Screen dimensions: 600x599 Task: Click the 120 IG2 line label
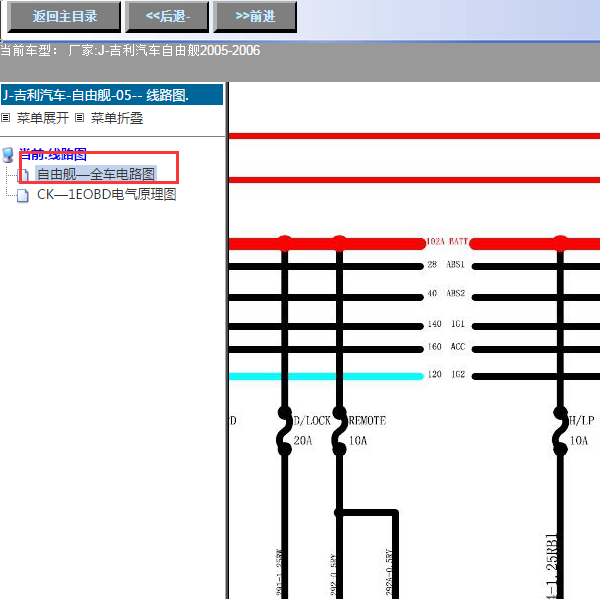(x=446, y=374)
